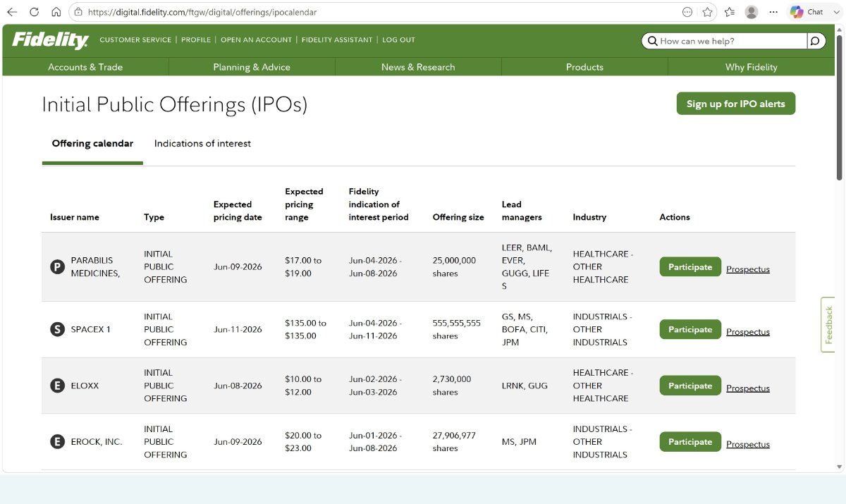Open the Accounts & Trade menu
The image size is (846, 504).
tap(85, 67)
